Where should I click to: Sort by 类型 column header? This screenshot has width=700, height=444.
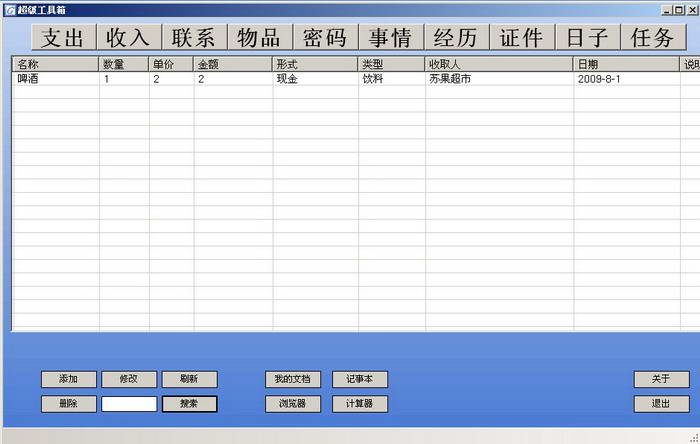392,64
